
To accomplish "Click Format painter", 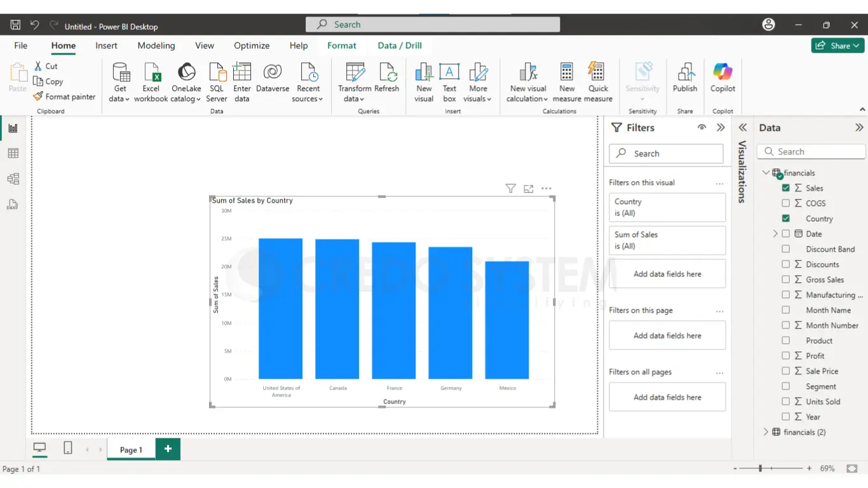I will (64, 97).
